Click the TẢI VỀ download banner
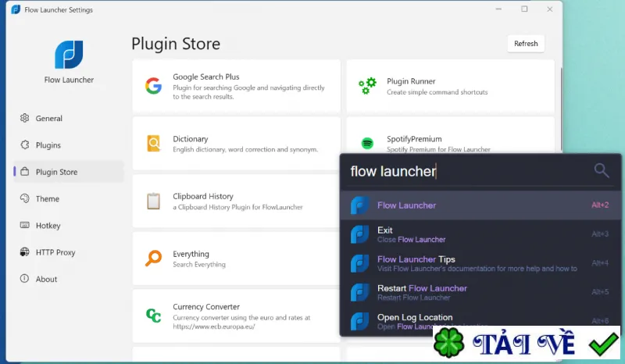625x364 pixels. click(x=527, y=343)
